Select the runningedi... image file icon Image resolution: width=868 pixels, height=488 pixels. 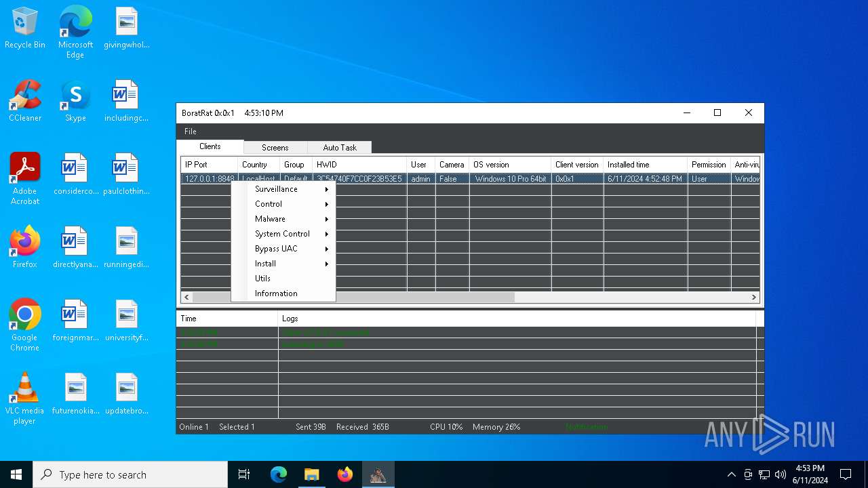click(127, 248)
